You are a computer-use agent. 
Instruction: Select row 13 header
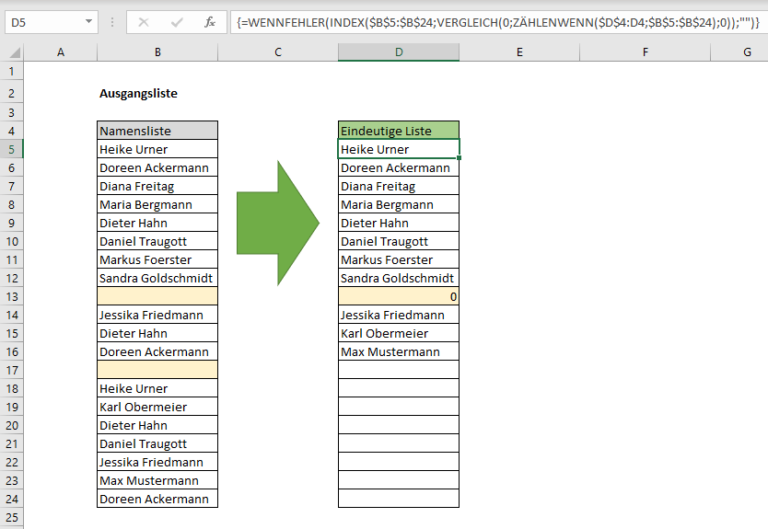click(12, 297)
